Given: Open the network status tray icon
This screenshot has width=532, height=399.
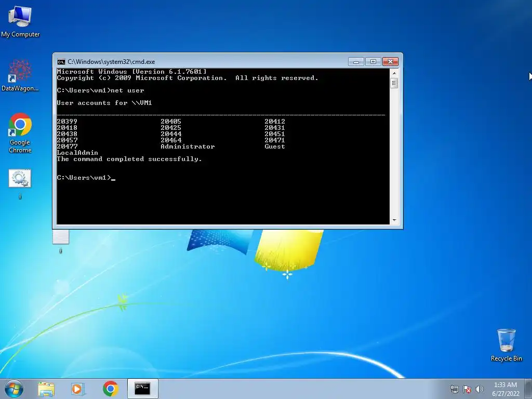Looking at the screenshot, I should 454,389.
